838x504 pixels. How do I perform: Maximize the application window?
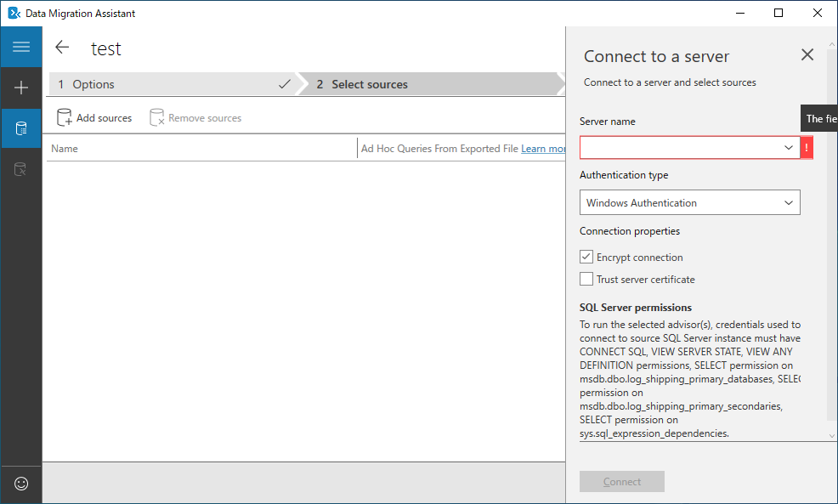(779, 13)
